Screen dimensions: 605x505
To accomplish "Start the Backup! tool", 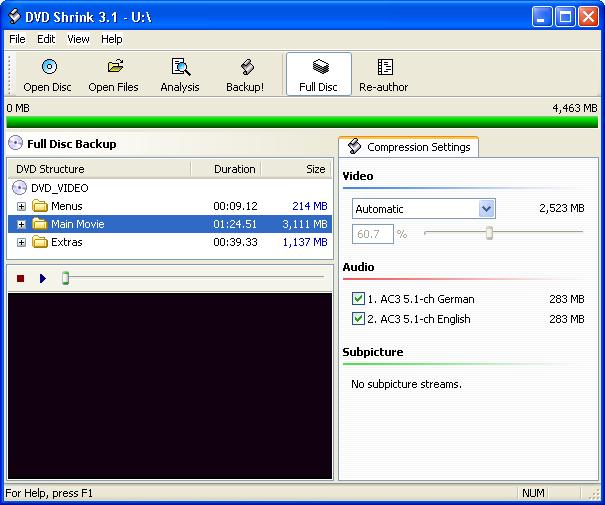I will [245, 75].
